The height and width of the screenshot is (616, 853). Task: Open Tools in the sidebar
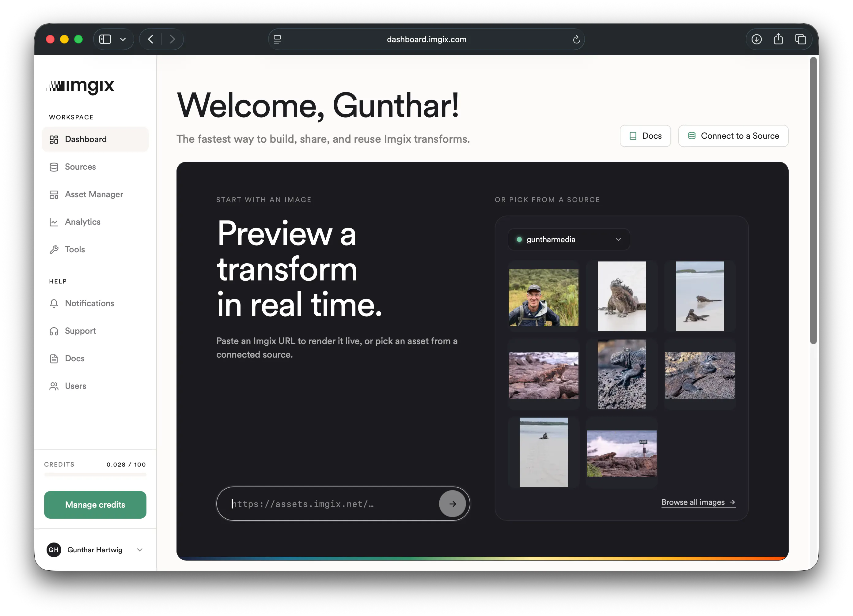pyautogui.click(x=95, y=249)
